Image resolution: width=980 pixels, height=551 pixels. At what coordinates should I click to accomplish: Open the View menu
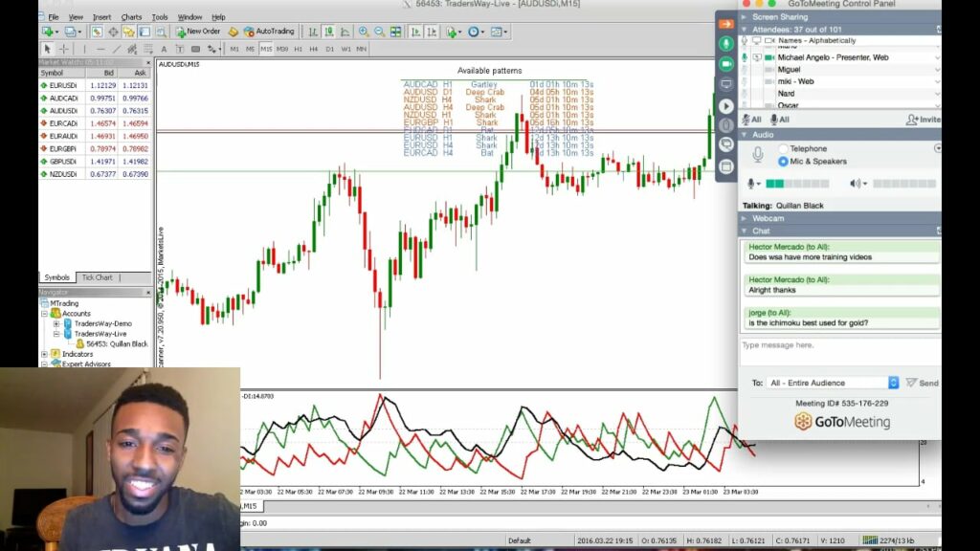click(x=76, y=17)
